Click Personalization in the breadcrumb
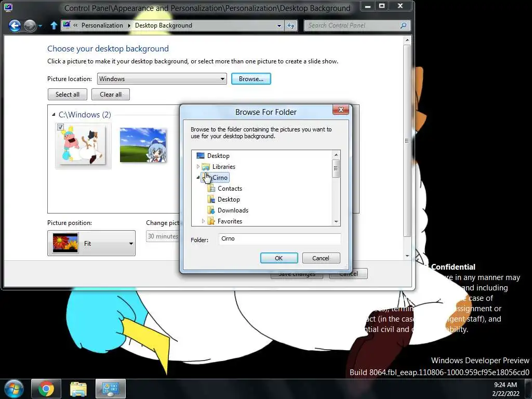532x399 pixels. click(102, 25)
